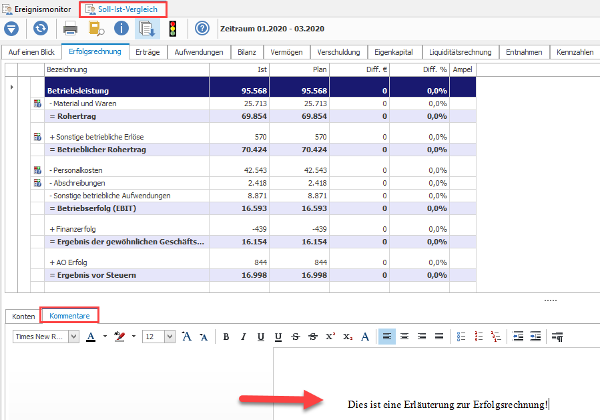This screenshot has width=600, height=420.
Task: Toggle bold formatting in the comment editor
Action: pyautogui.click(x=226, y=337)
